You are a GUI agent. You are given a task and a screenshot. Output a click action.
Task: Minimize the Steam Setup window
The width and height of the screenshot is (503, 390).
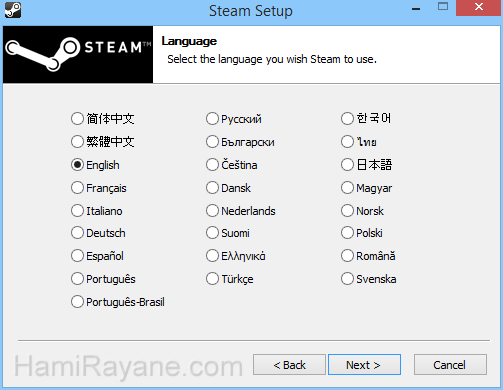[x=416, y=9]
